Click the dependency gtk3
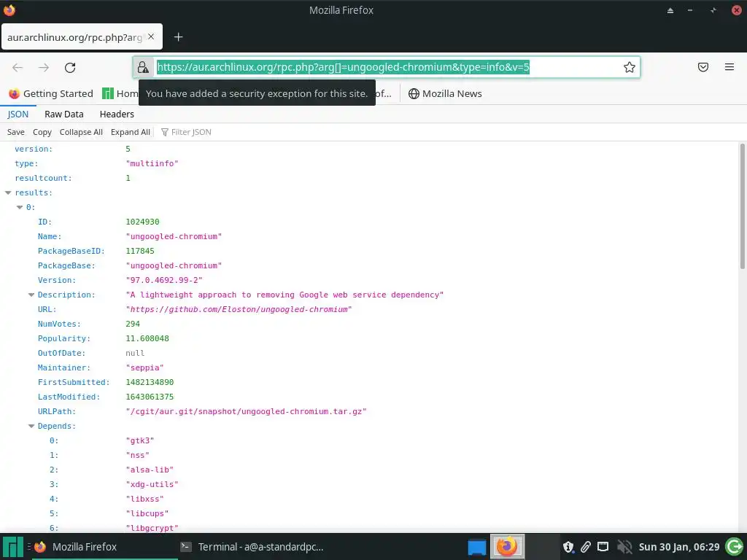747x560 pixels. click(x=140, y=440)
